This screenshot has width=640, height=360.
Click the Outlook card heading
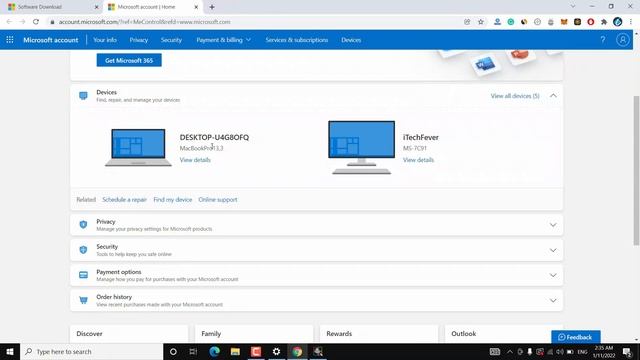[464, 333]
